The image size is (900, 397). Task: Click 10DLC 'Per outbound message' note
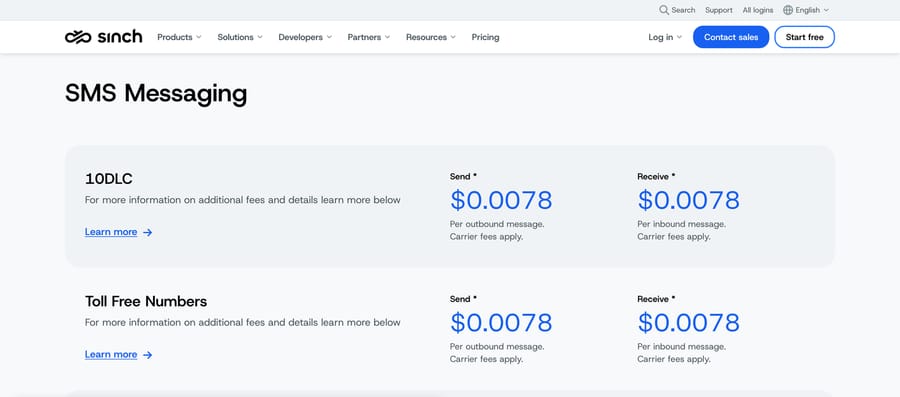pos(497,230)
